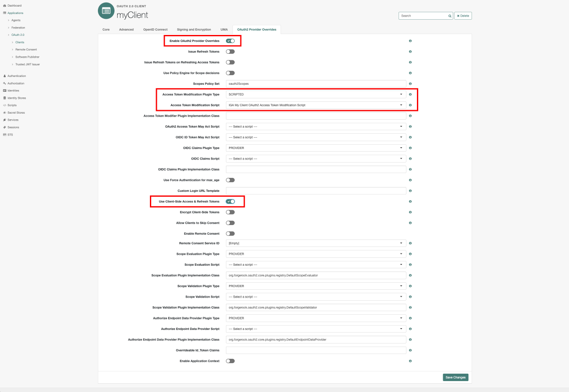The image size is (569, 392).
Task: Click the Custom Login URL Template field
Action: (316, 191)
